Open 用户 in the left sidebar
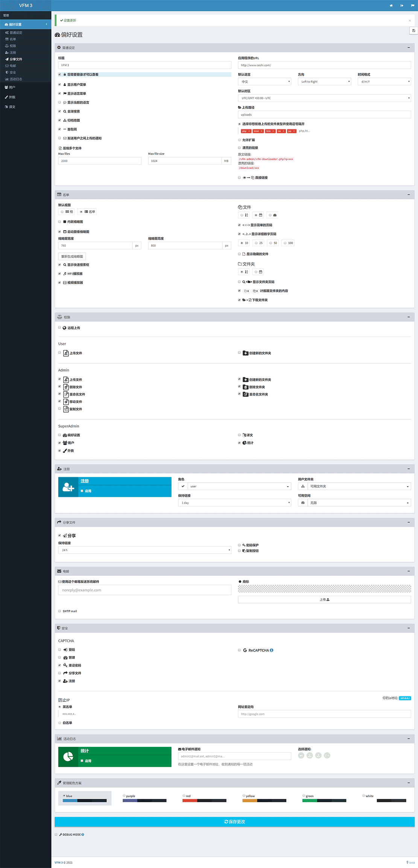This screenshot has height=868, width=418. click(x=12, y=87)
